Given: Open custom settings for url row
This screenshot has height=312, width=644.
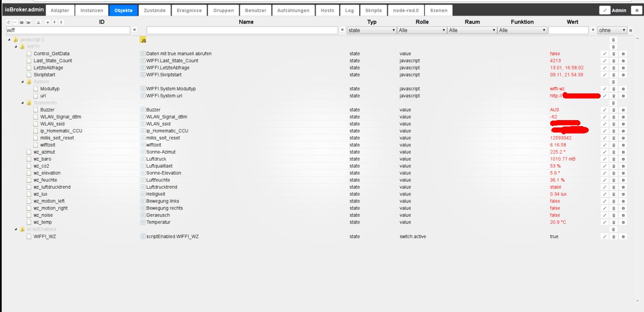Looking at the screenshot, I should click(x=623, y=96).
